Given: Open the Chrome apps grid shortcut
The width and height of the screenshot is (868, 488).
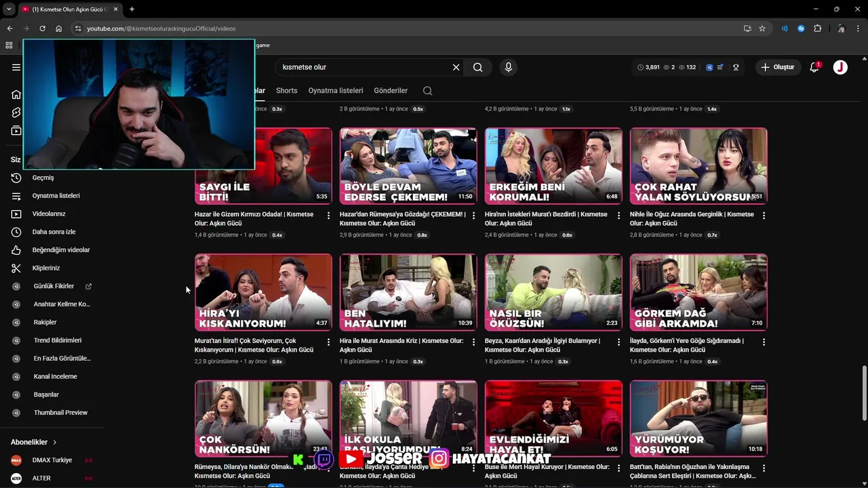Looking at the screenshot, I should 9,45.
